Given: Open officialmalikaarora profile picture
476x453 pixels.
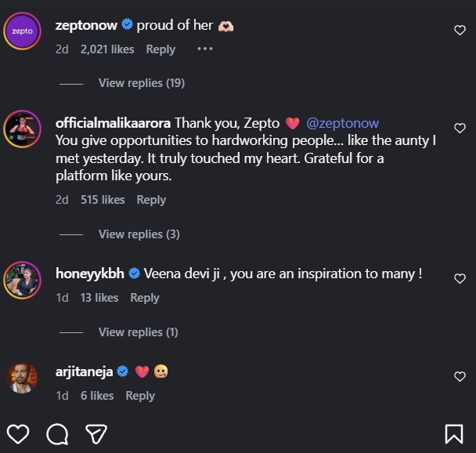Looking at the screenshot, I should click(22, 129).
